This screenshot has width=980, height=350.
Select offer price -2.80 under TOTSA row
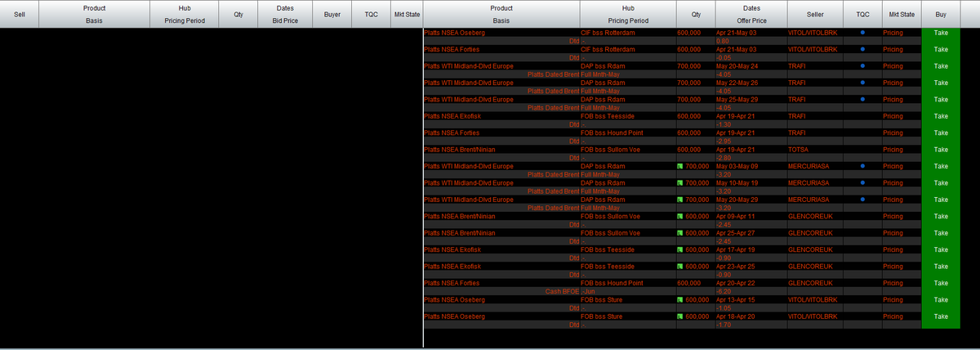tap(723, 158)
